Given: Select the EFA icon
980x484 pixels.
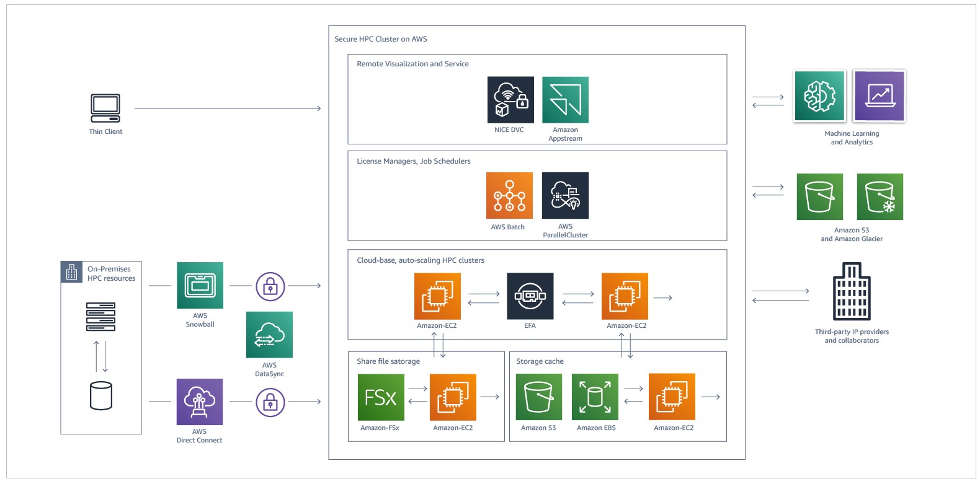Looking at the screenshot, I should 530,296.
